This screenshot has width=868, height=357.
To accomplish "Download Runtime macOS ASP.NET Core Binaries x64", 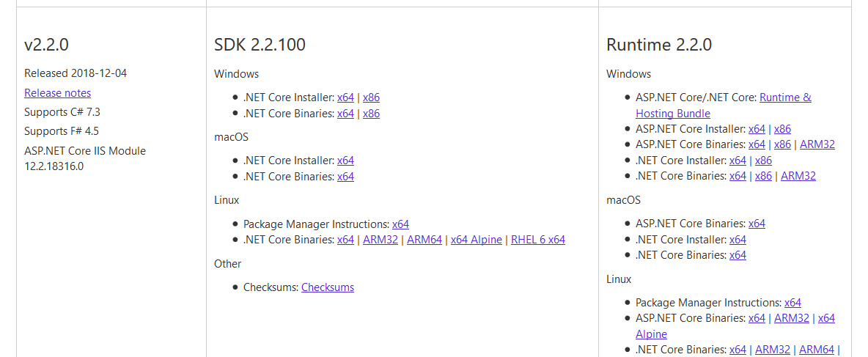I will pos(757,224).
